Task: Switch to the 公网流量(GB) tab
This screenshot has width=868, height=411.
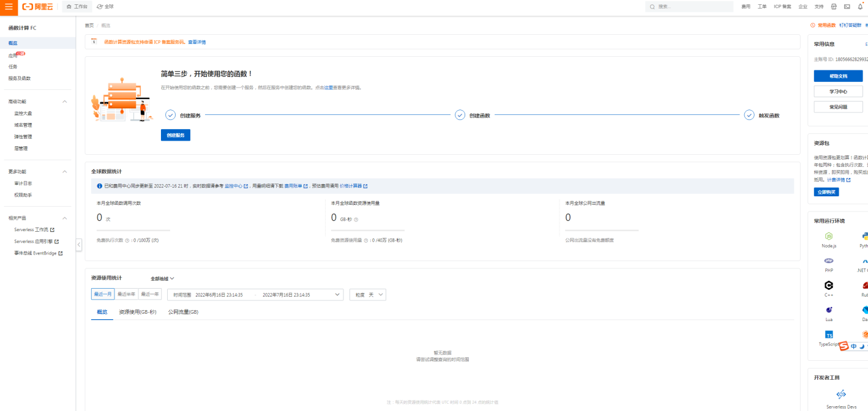Action: (x=183, y=312)
